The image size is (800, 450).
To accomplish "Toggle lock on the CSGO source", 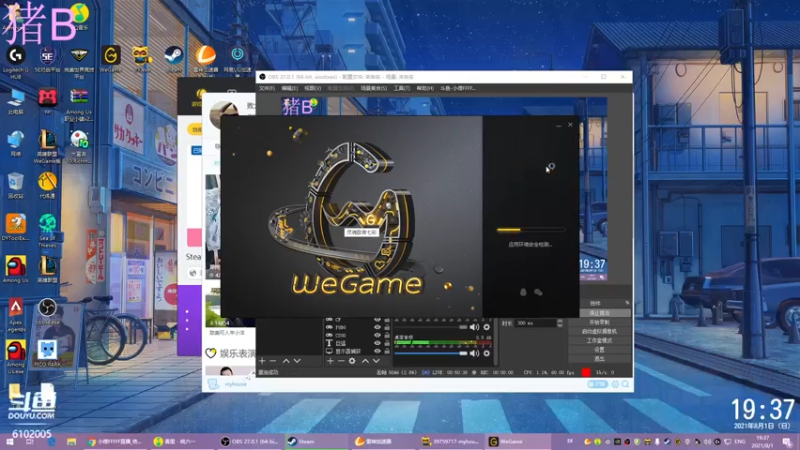I will [x=387, y=336].
